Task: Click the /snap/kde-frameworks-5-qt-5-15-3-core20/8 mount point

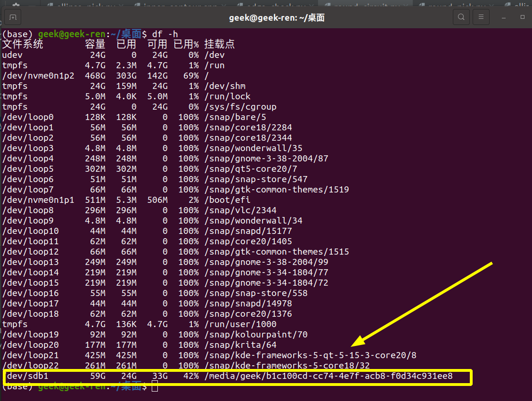Action: tap(311, 355)
